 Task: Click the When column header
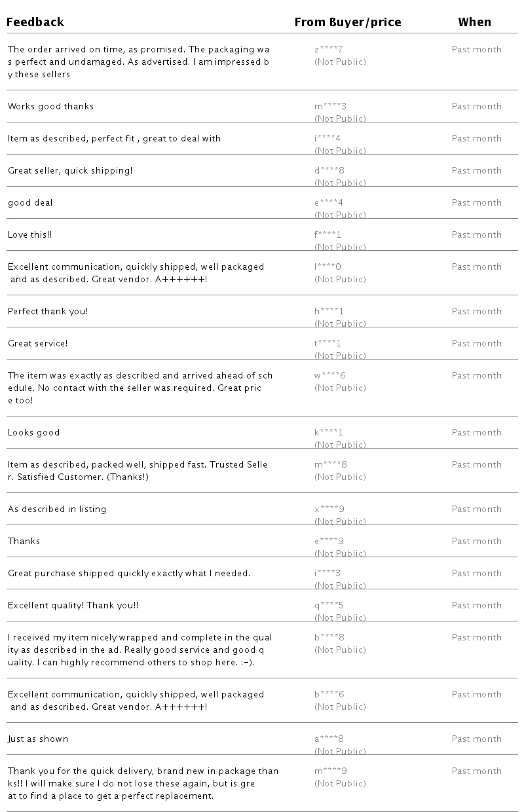pyautogui.click(x=474, y=22)
